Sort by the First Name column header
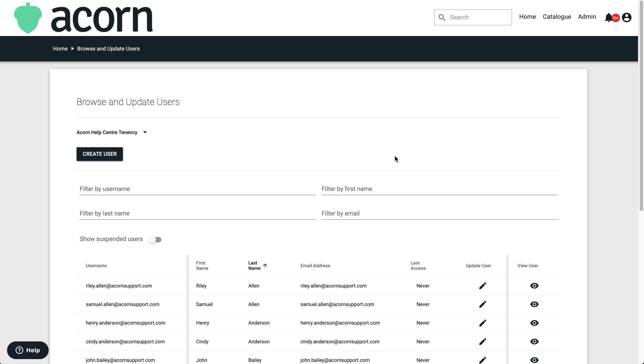 click(202, 266)
